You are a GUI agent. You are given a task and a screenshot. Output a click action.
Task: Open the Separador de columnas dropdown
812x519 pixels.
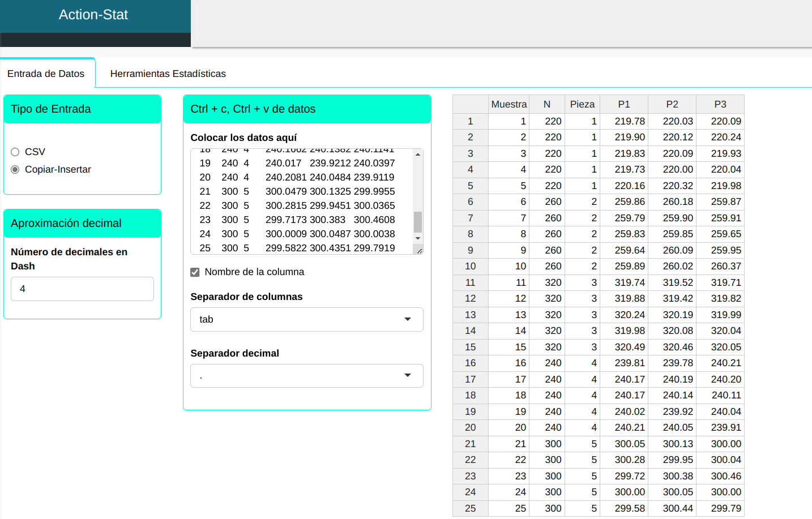coord(306,319)
